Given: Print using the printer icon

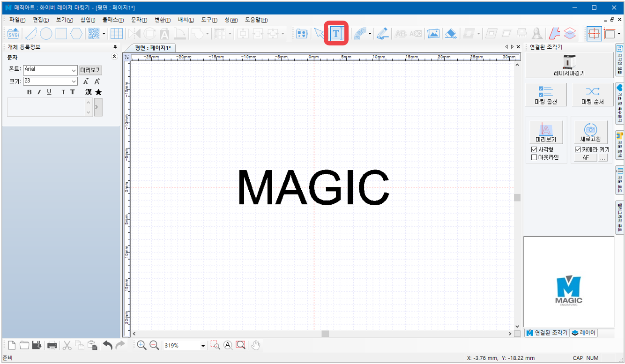Looking at the screenshot, I should point(52,345).
